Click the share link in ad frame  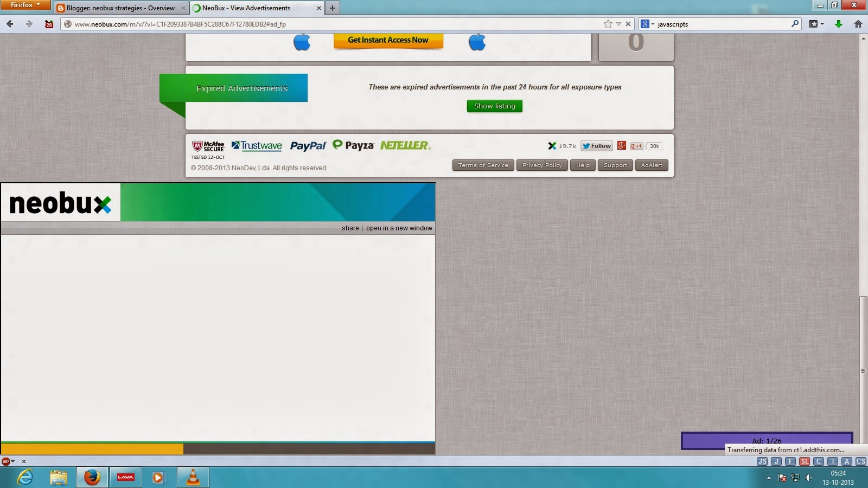click(x=350, y=228)
